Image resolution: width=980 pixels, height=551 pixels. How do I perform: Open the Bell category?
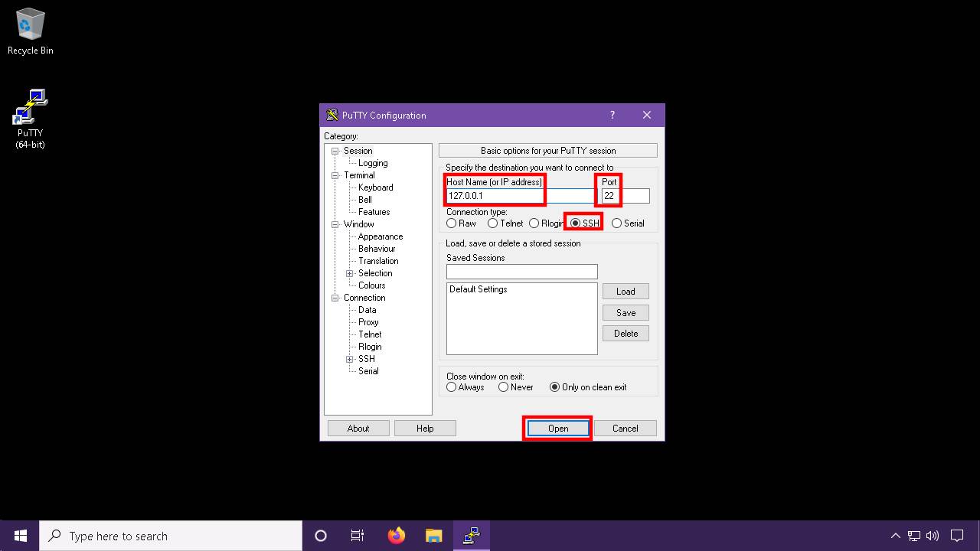point(365,200)
